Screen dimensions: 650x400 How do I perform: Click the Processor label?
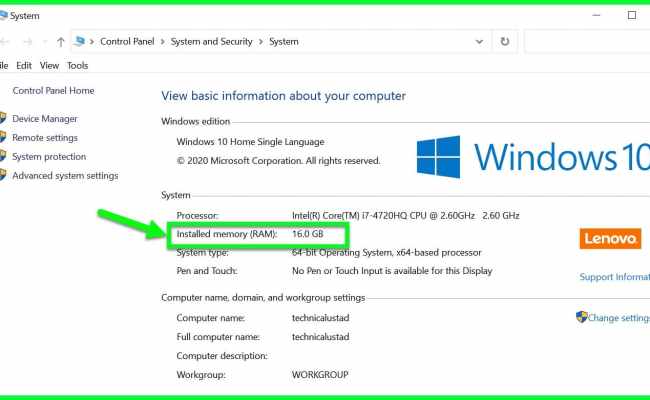(x=197, y=216)
